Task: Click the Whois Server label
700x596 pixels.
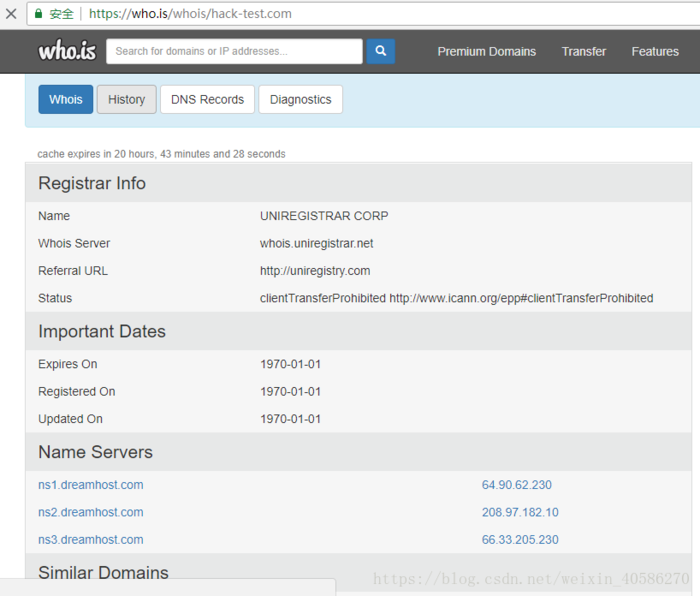Action: click(x=74, y=243)
